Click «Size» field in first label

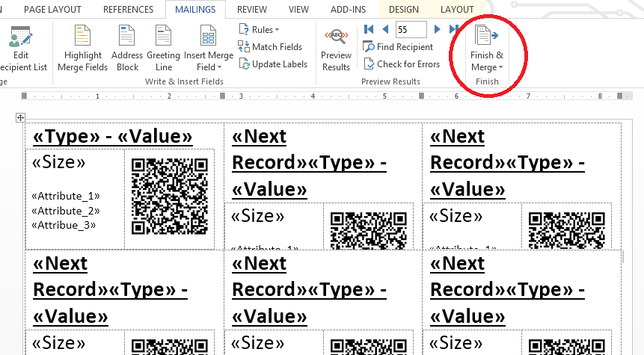click(59, 162)
